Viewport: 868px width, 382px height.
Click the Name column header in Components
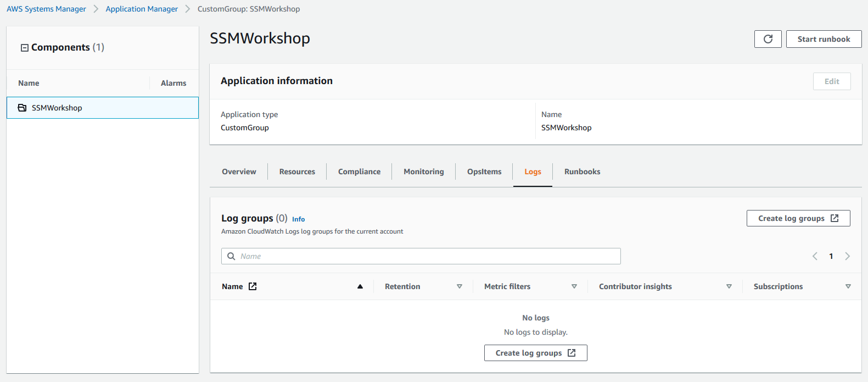pos(29,83)
